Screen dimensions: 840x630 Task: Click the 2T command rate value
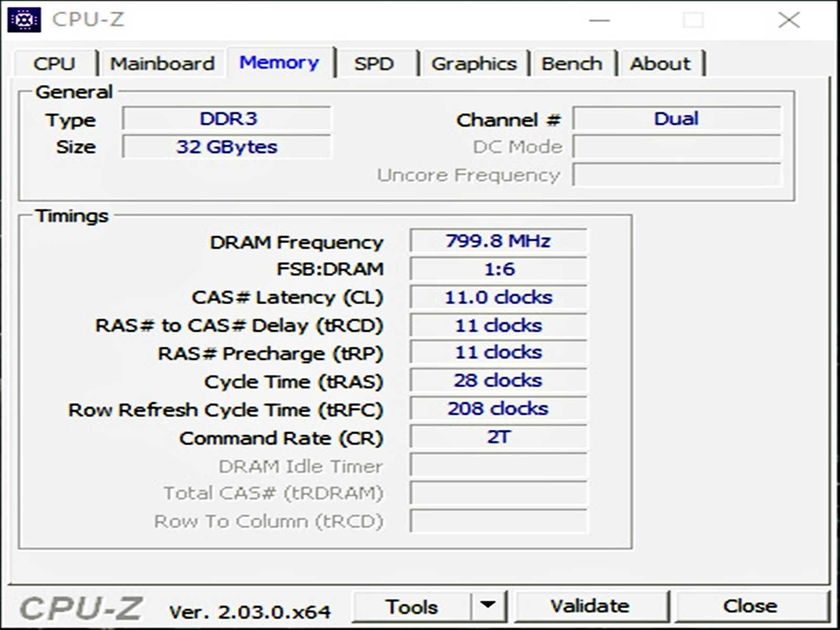click(x=498, y=437)
